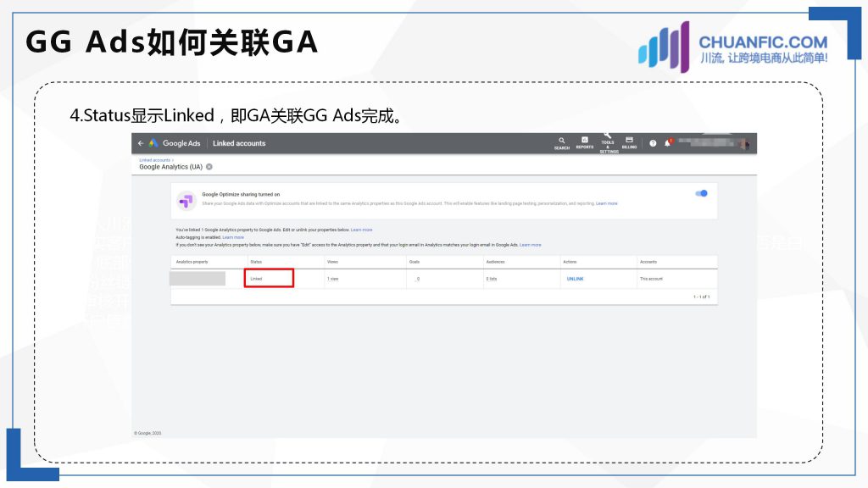This screenshot has width=868, height=488.
Task: Click the Views column header
Action: pos(332,262)
